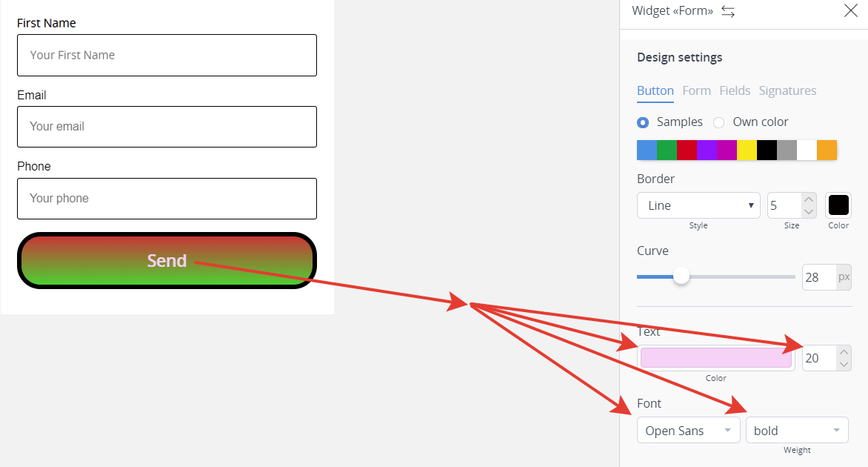Decrease border size with down arrow

pos(809,211)
